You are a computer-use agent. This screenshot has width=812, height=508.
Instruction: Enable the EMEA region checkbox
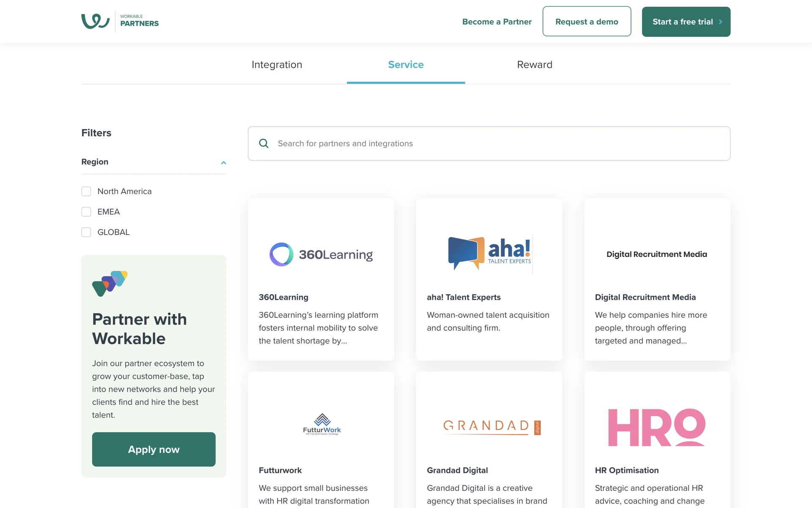86,212
